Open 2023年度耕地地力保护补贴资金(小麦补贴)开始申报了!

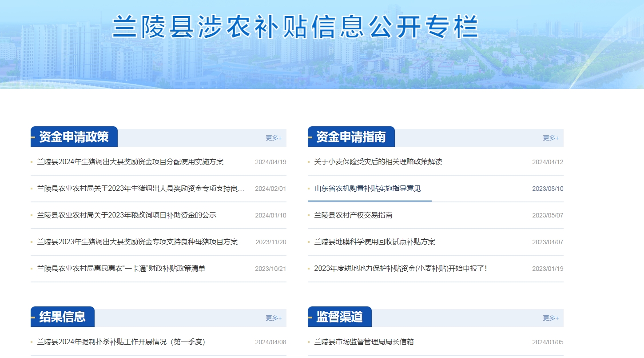[x=401, y=269]
